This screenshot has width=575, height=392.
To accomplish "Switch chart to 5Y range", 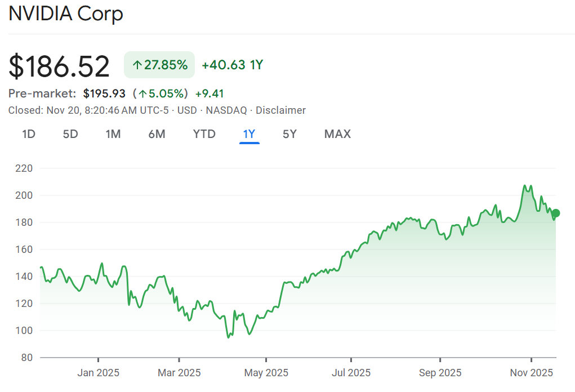I will coord(289,134).
